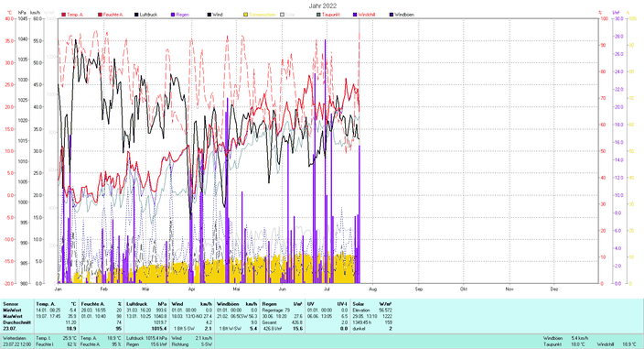The height and width of the screenshot is (349, 644).
Task: Click the '1349:45 h' sunshine duration entry
Action: coord(362,322)
